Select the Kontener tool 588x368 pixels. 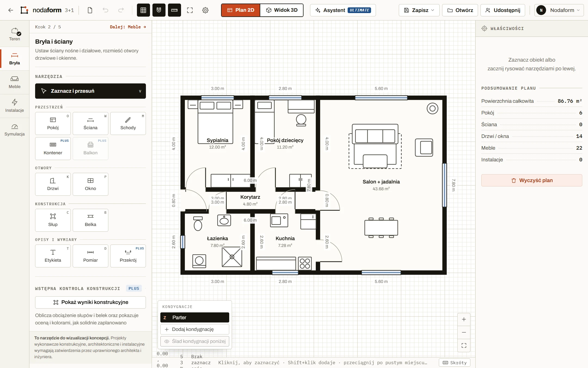pos(53,149)
